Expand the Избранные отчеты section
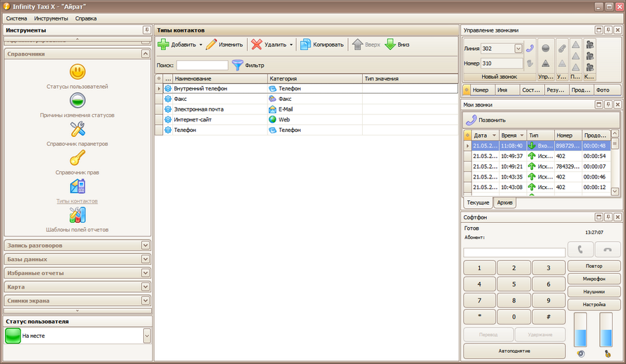The image size is (626, 364). [x=145, y=273]
